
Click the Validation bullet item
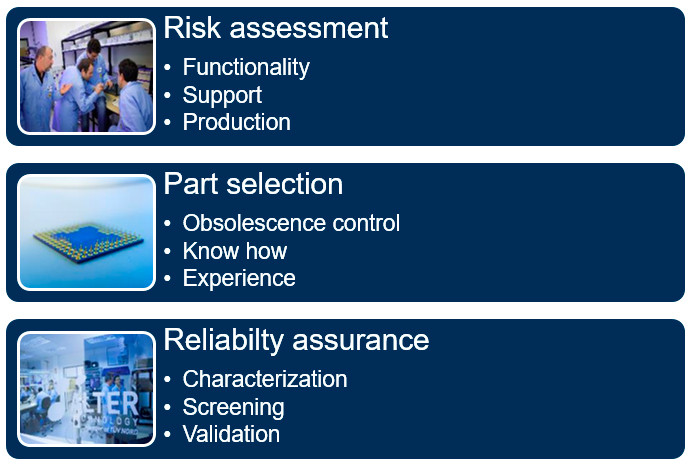click(x=231, y=434)
